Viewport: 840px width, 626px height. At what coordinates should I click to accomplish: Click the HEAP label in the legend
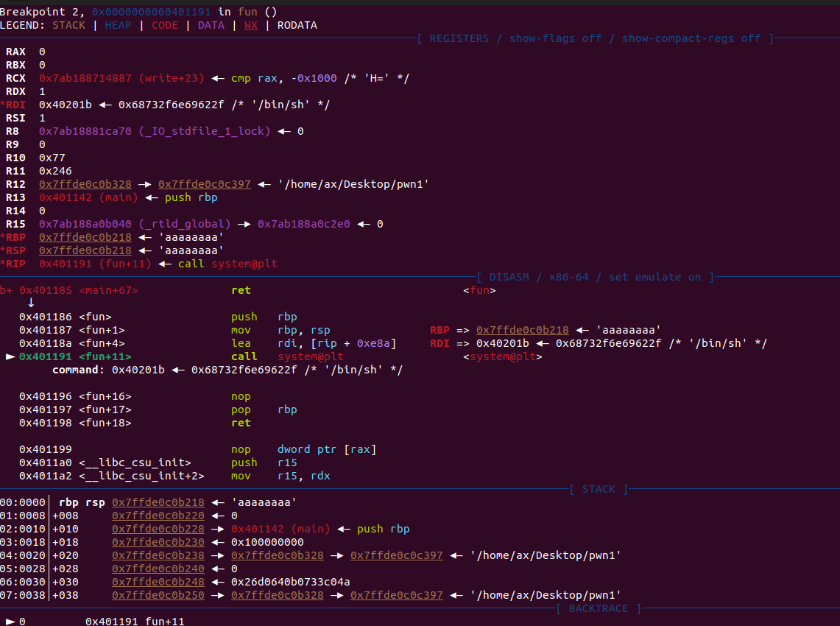point(119,25)
